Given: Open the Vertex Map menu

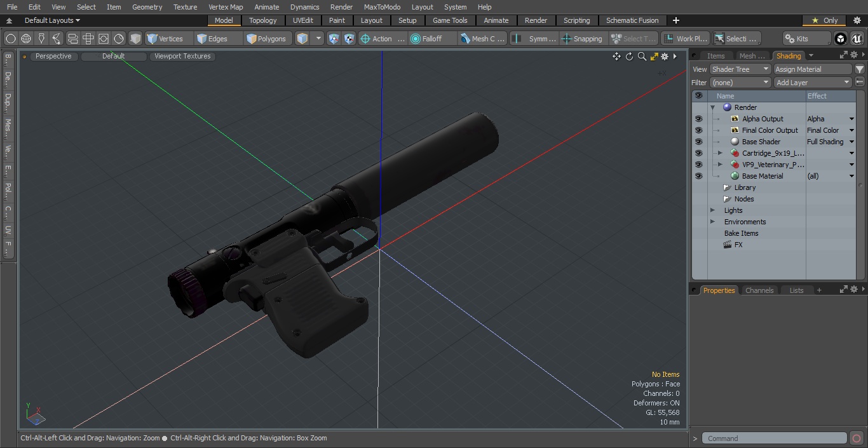Looking at the screenshot, I should [x=226, y=7].
